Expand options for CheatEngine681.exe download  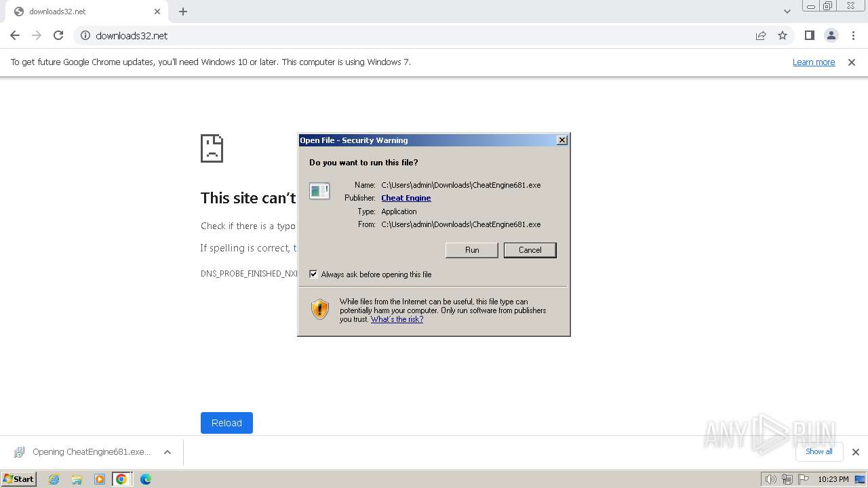coord(167,452)
